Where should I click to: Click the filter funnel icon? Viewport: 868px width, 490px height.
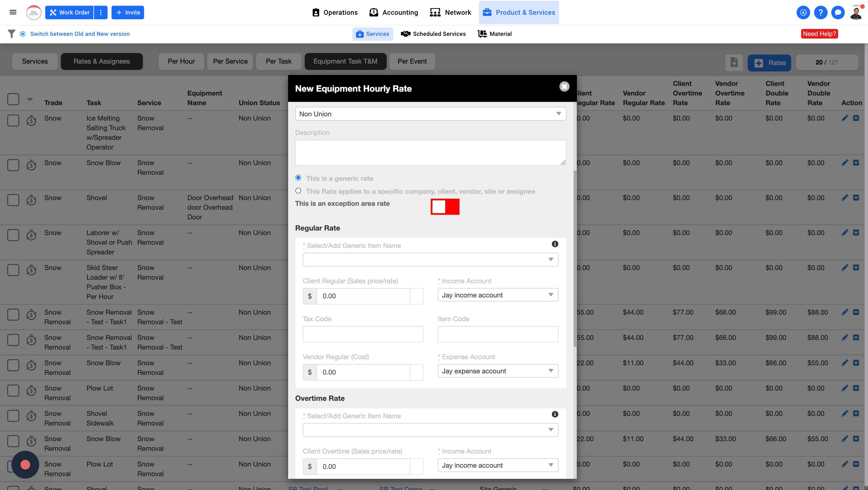pos(11,34)
